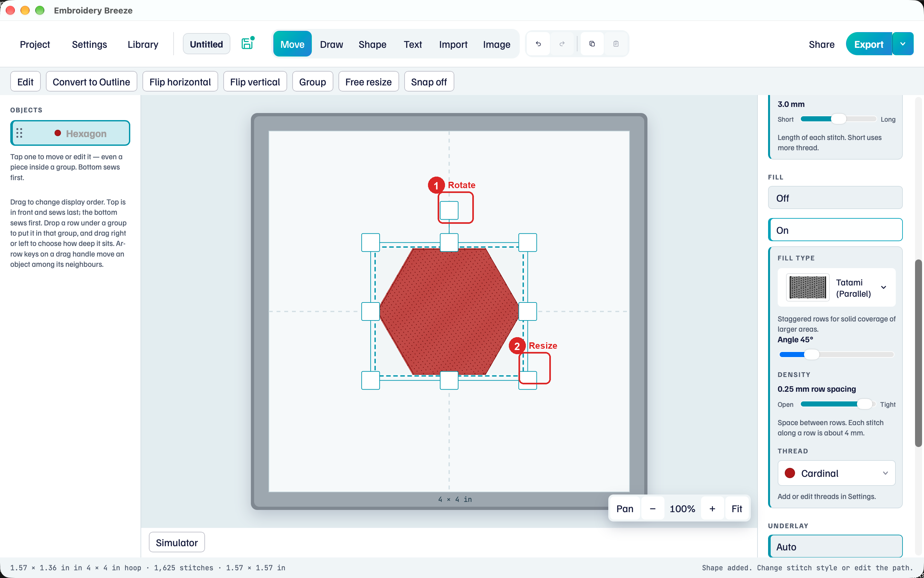Click the Group button
The image size is (924, 578).
point(312,82)
